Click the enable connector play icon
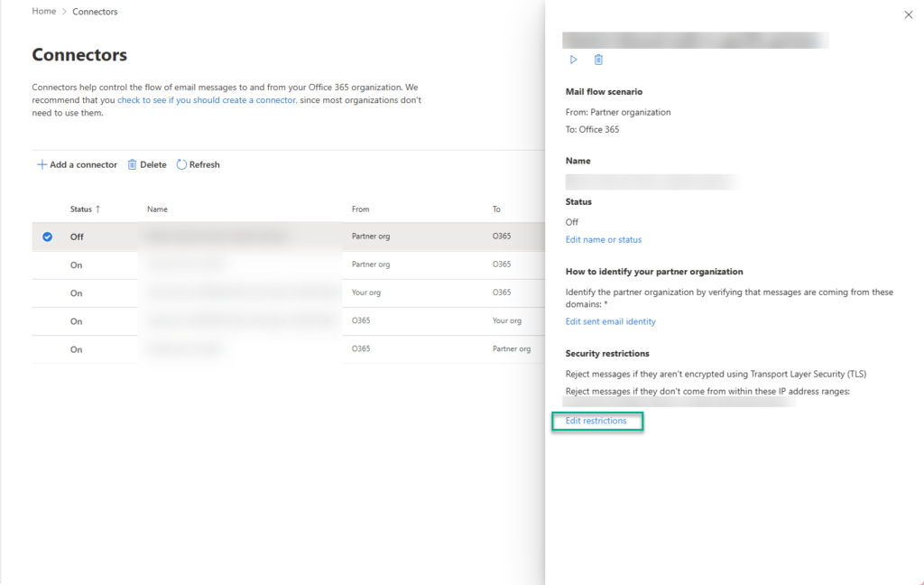924x585 pixels. 573,60
